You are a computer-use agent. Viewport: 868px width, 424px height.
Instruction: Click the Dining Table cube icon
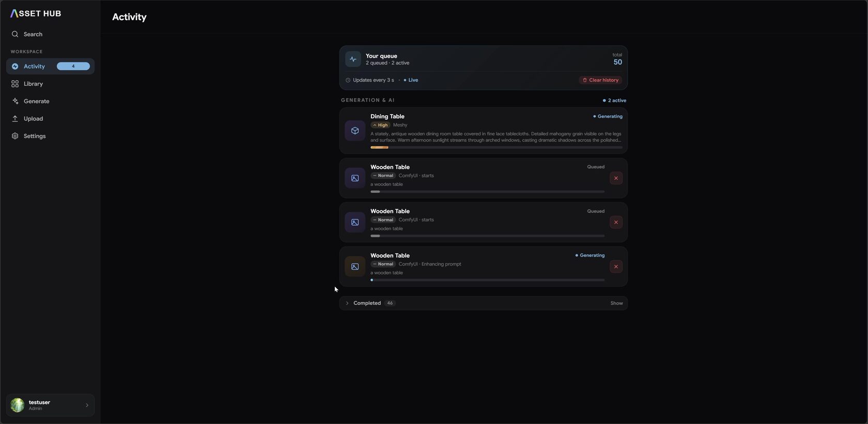pyautogui.click(x=355, y=131)
